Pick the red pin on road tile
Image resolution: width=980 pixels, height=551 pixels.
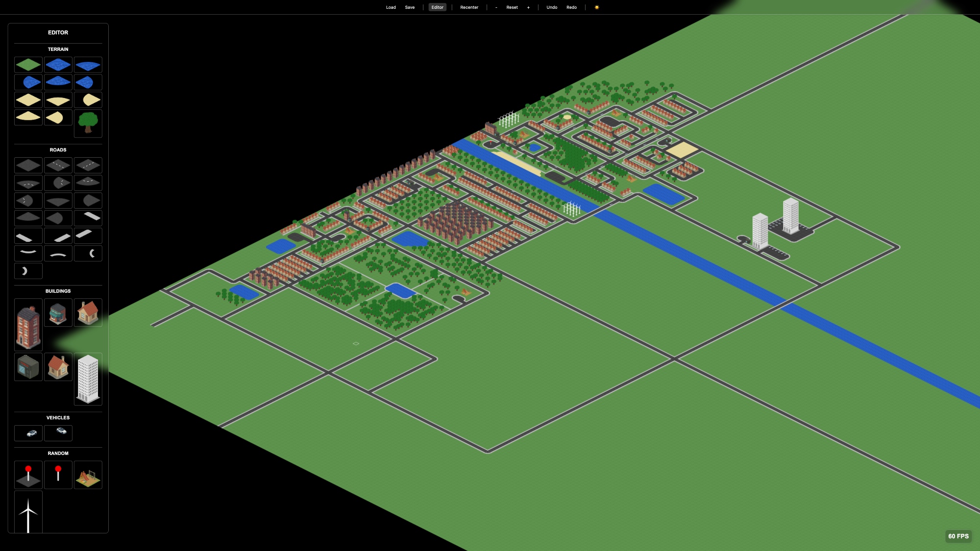click(x=28, y=475)
